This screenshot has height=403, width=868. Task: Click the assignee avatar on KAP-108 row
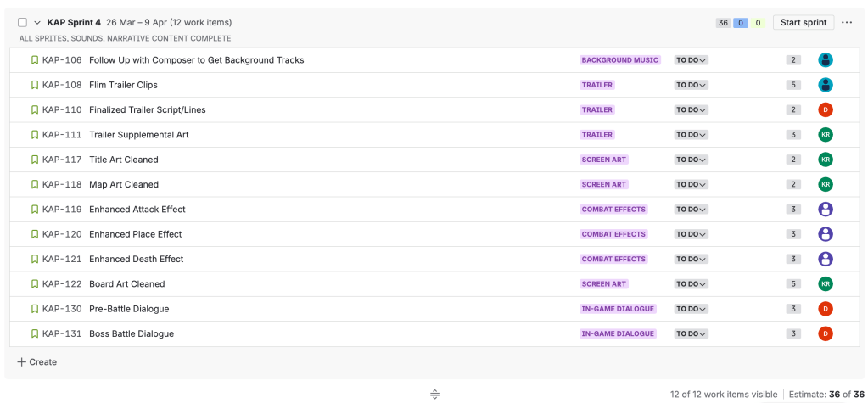pyautogui.click(x=825, y=85)
